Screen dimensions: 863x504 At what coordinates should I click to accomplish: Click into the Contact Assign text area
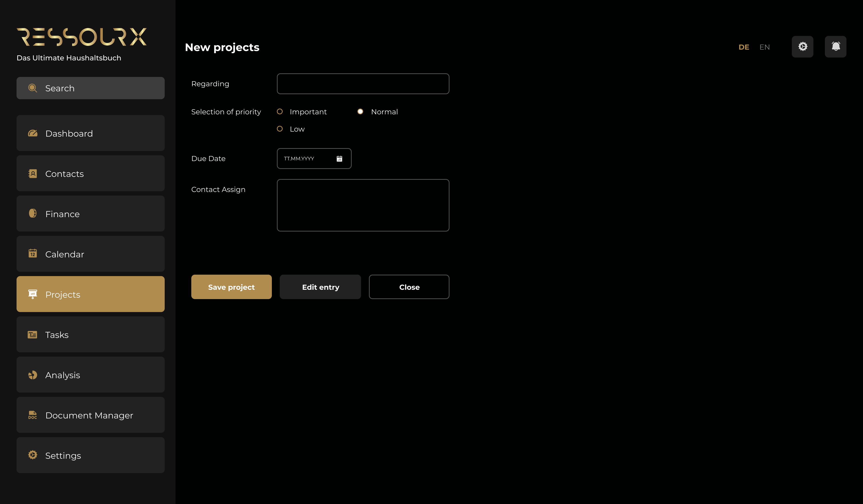363,205
